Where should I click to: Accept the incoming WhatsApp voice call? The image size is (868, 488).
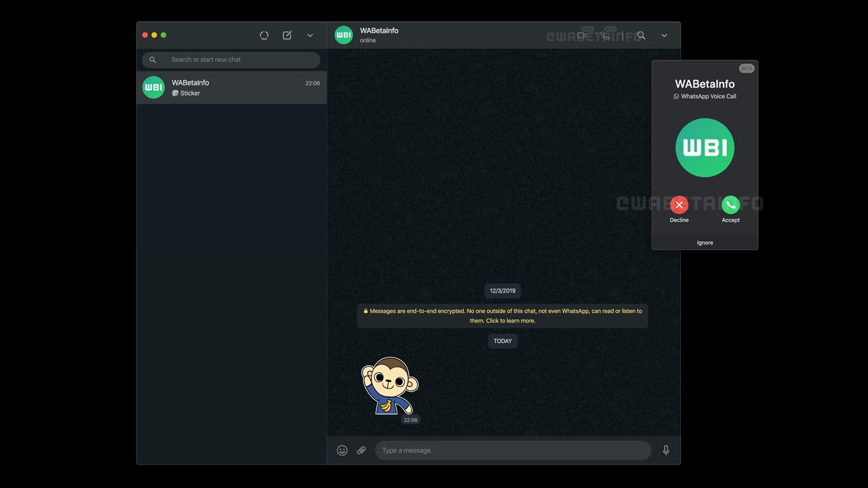(730, 205)
